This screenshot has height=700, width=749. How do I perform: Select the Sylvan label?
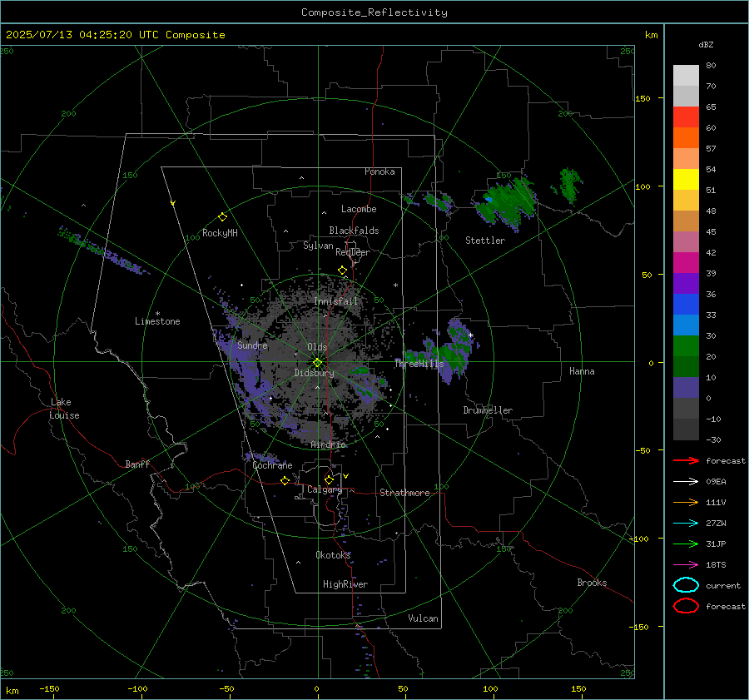318,246
